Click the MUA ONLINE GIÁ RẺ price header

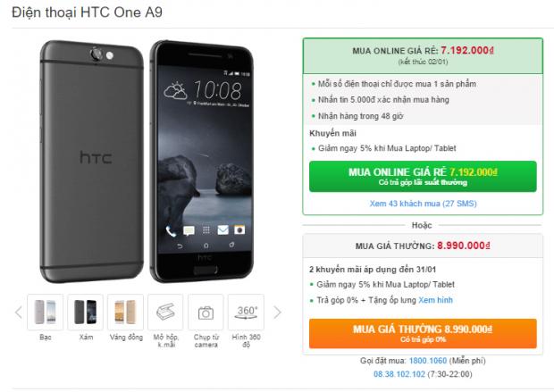tap(423, 55)
